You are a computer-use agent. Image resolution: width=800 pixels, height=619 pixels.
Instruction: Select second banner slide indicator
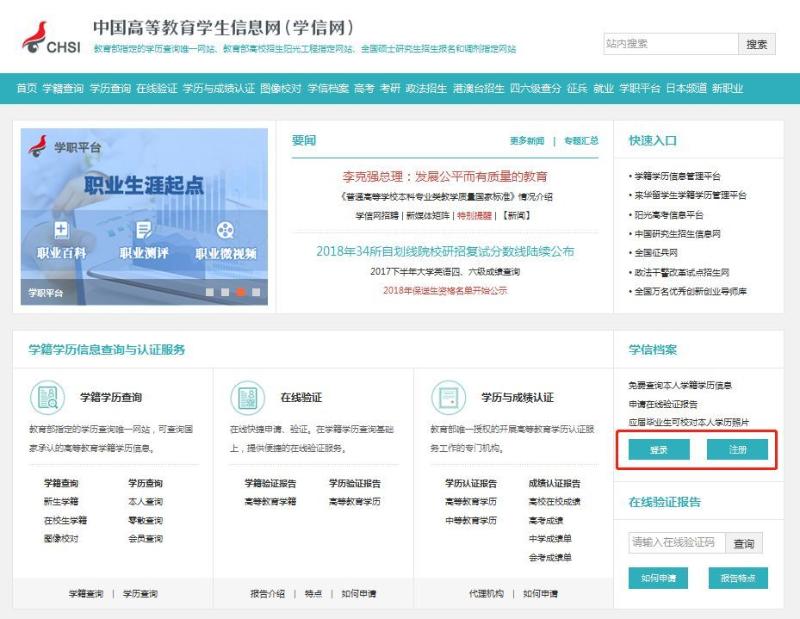click(225, 292)
